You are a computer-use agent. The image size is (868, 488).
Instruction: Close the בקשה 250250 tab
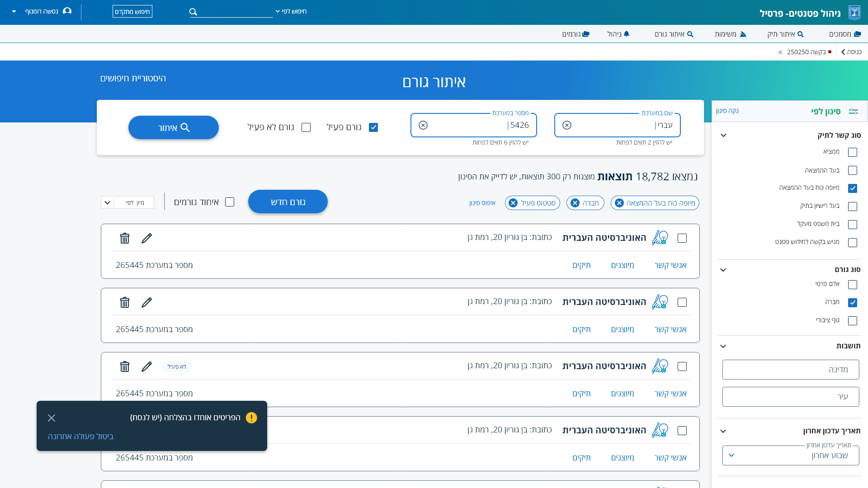click(x=780, y=52)
